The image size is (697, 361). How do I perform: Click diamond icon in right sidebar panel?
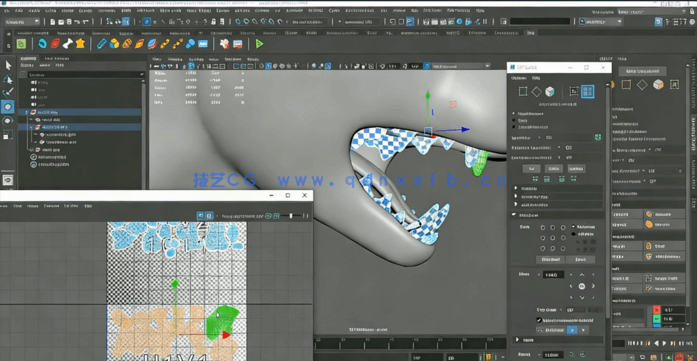(642, 84)
